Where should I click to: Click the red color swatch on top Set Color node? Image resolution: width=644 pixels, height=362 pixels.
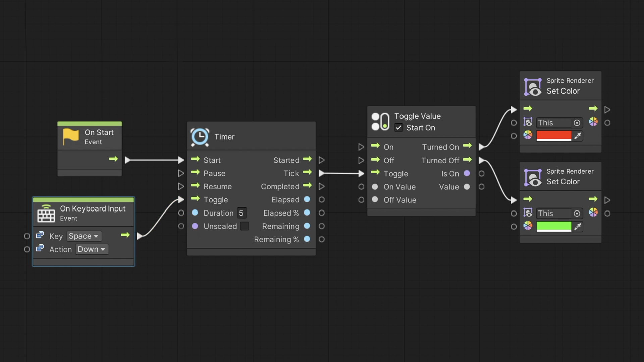click(554, 136)
